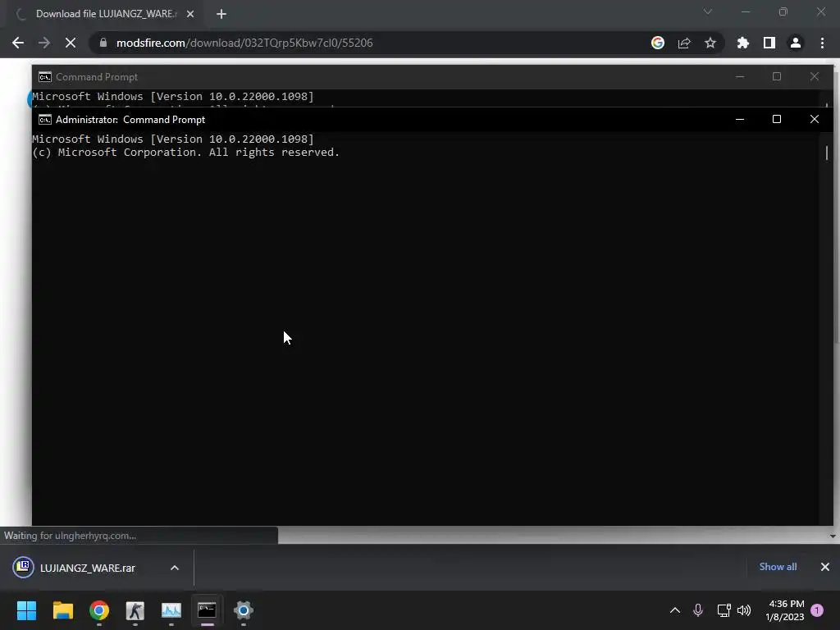This screenshot has width=840, height=630.
Task: Open the network tray icon
Action: [724, 610]
